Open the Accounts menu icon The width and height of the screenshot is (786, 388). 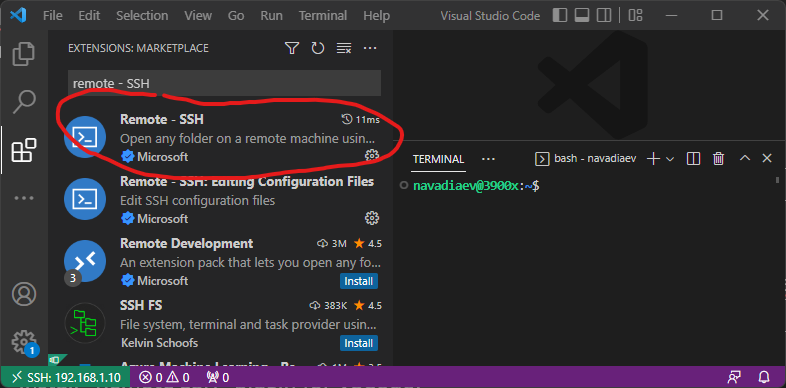(x=24, y=294)
